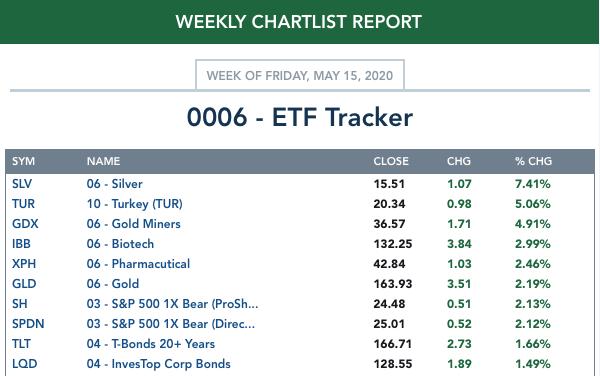The width and height of the screenshot is (600, 376).
Task: Open 04 - InvesTop Corp Bonds link
Action: coord(158,364)
